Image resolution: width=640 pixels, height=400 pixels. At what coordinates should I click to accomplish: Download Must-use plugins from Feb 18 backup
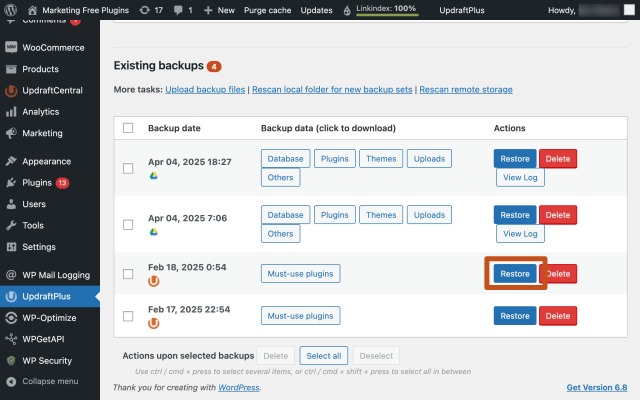pos(300,274)
